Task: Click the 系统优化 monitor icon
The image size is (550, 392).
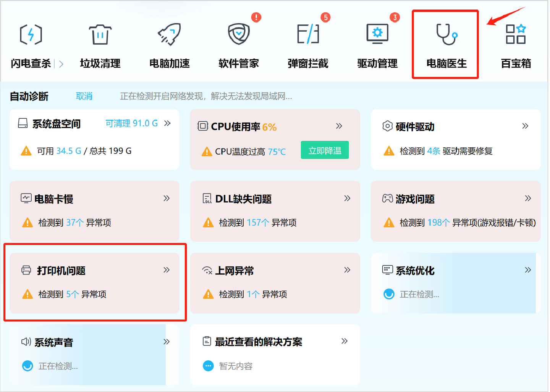Action: pyautogui.click(x=387, y=270)
